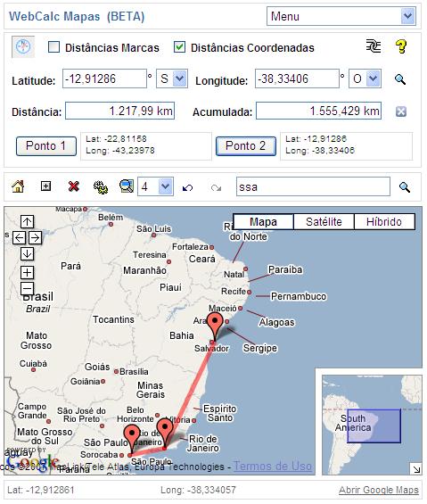427x504 pixels.
Task: Open the yellow question mark help icon
Action: pos(401,46)
